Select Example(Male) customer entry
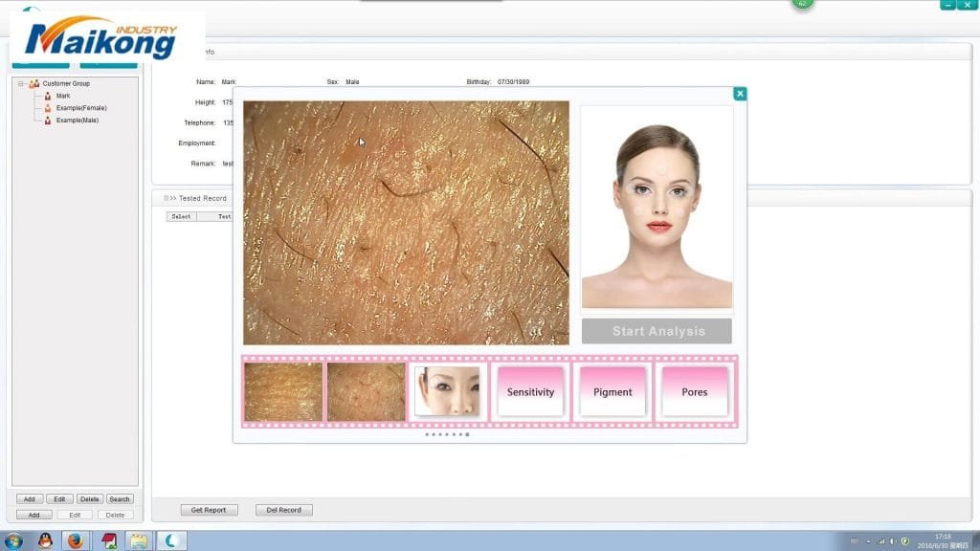Screen dimensions: 980x551 pos(78,120)
